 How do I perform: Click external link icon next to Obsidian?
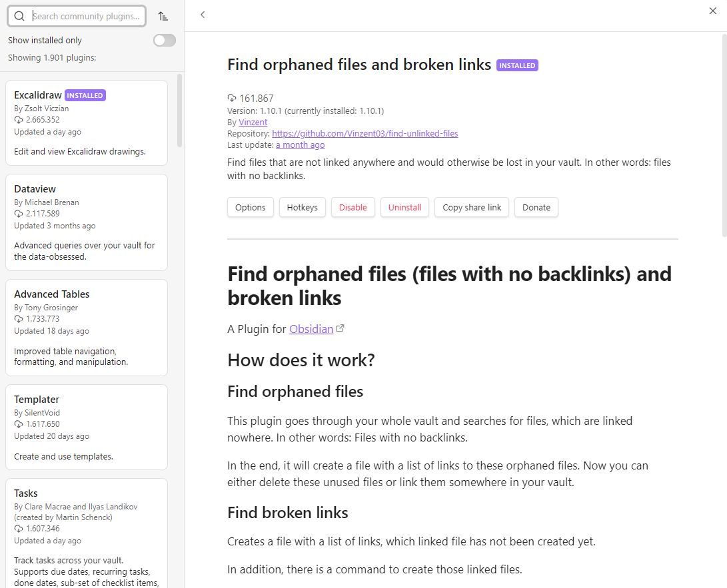340,328
